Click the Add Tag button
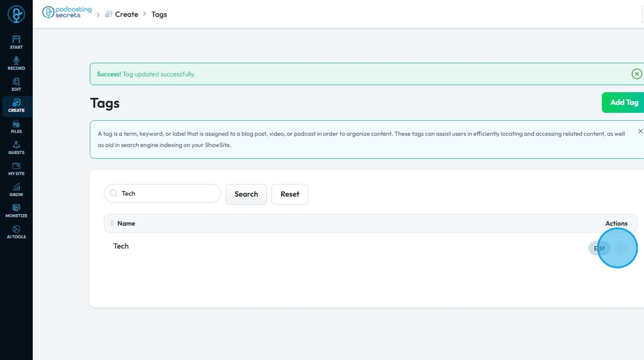The image size is (644, 360). [x=623, y=102]
